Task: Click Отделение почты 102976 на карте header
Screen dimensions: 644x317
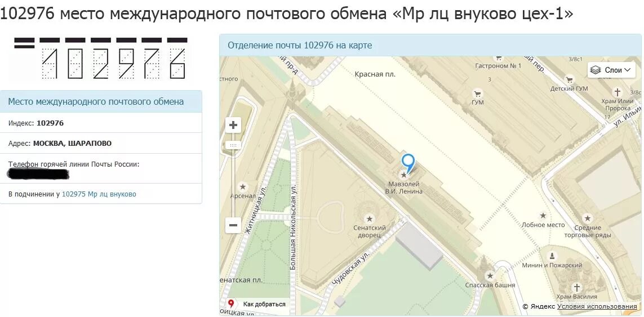Action: coord(430,45)
